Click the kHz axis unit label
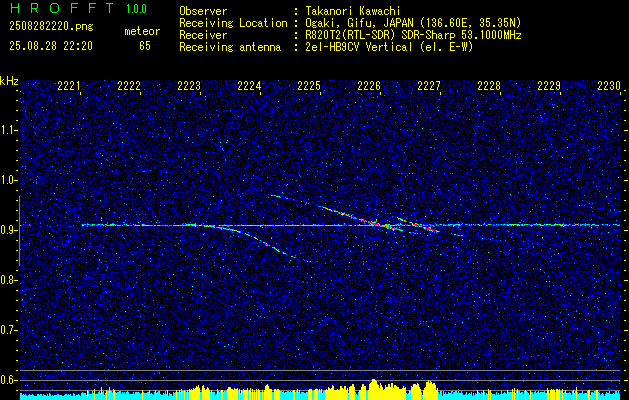This screenshot has height=400, width=629. coord(9,81)
